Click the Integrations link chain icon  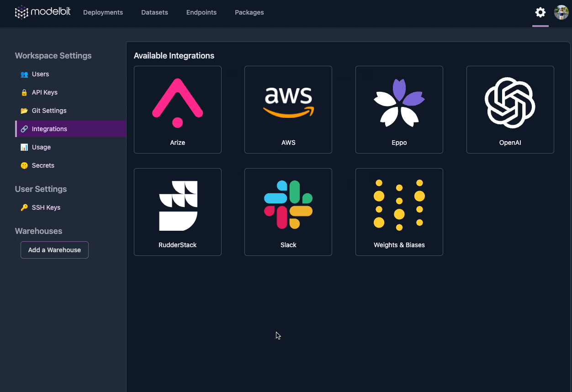(x=24, y=129)
